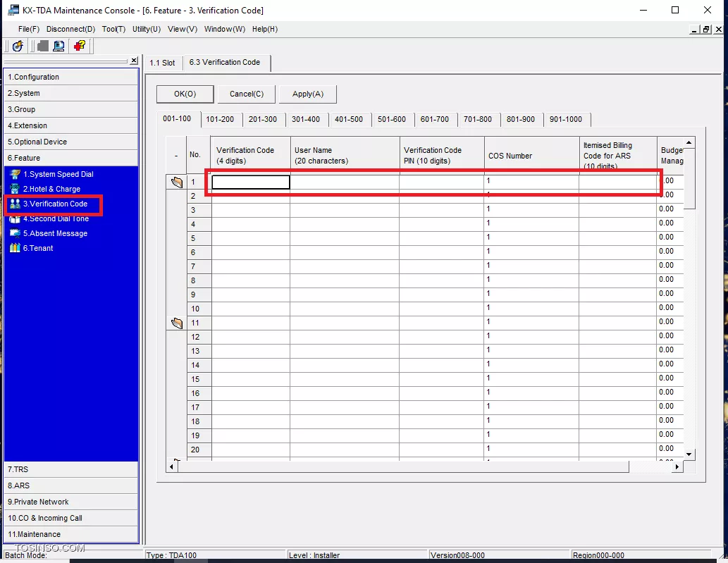Switch to the 101-200 range tab
This screenshot has height=563, width=728.
coord(220,119)
